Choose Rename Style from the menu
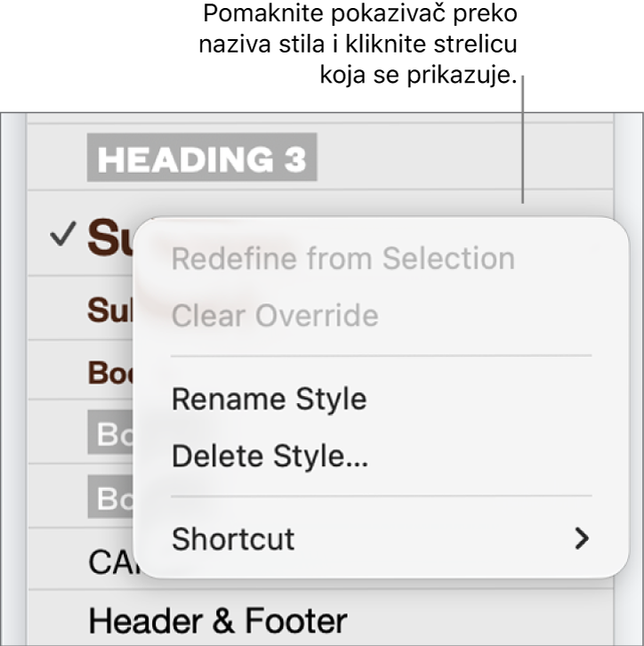The height and width of the screenshot is (646, 644). point(269,399)
